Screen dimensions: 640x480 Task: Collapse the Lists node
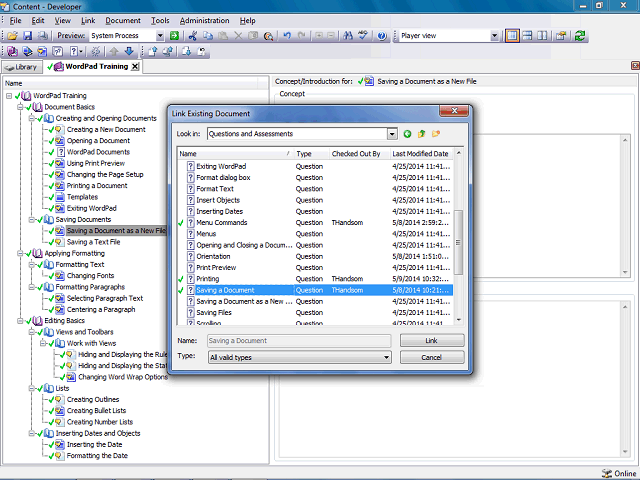pos(31,389)
